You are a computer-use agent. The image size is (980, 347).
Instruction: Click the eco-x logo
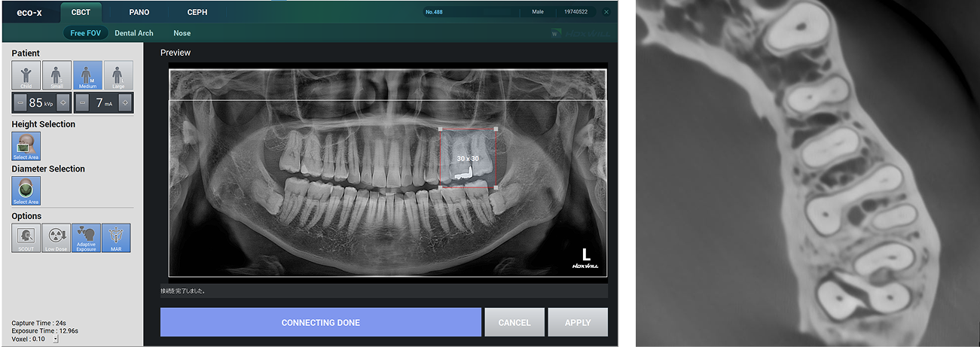(x=29, y=13)
